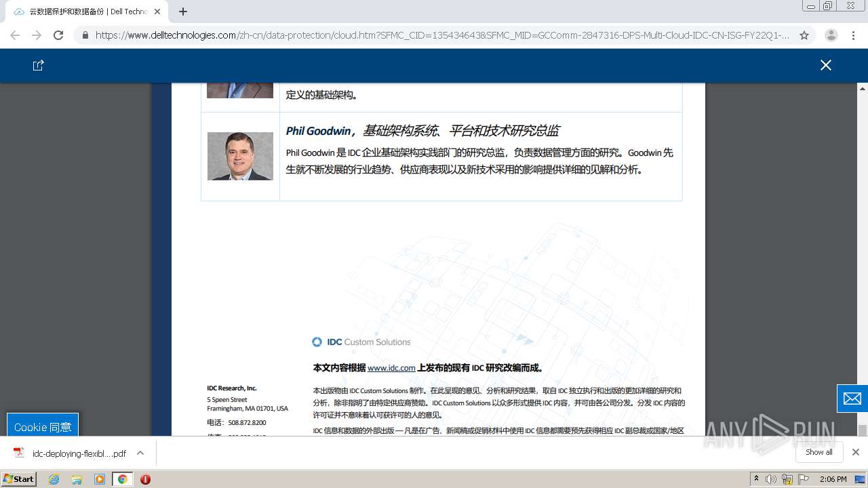The width and height of the screenshot is (868, 488).
Task: Click the browser forward arrow
Action: [x=37, y=35]
